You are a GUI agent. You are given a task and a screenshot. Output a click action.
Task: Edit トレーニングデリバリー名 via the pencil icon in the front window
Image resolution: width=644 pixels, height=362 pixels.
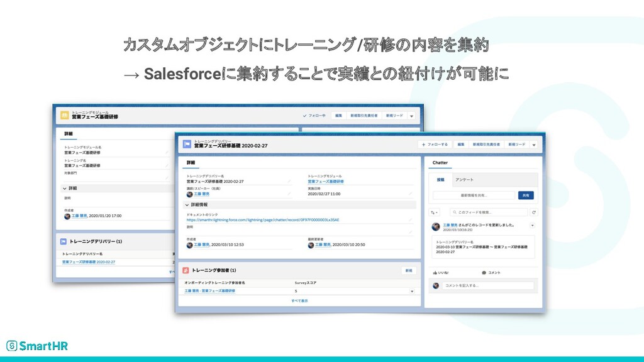click(x=289, y=181)
